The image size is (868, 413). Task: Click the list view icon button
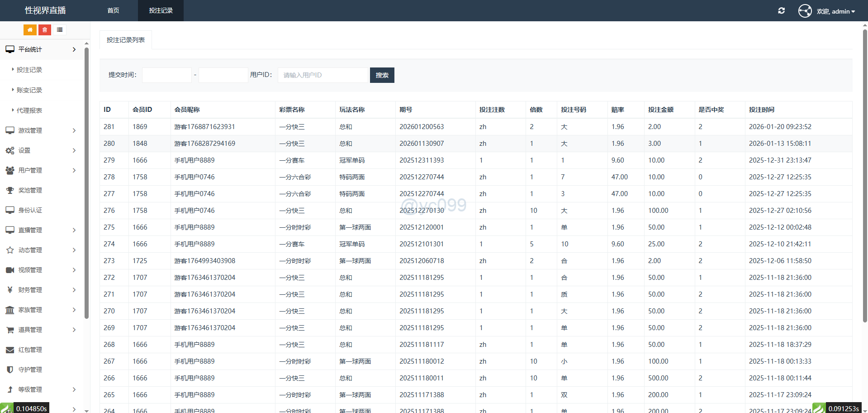click(x=59, y=30)
